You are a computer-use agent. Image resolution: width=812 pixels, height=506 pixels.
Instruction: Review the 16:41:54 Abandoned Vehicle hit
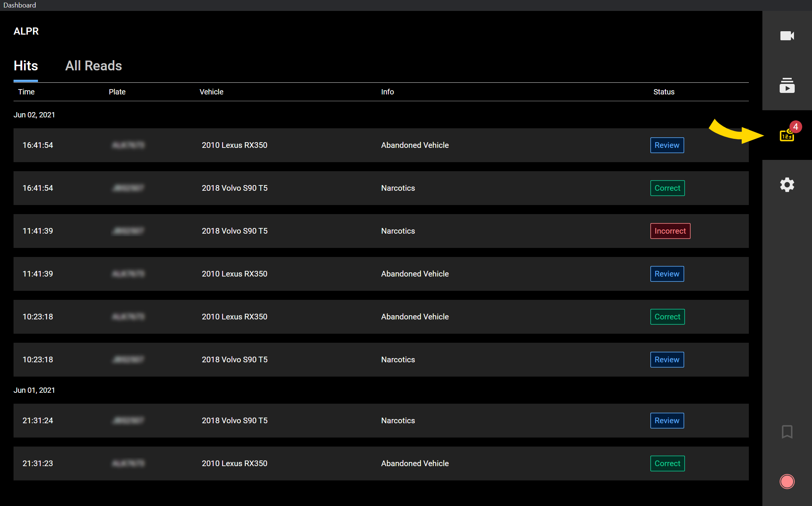point(667,145)
